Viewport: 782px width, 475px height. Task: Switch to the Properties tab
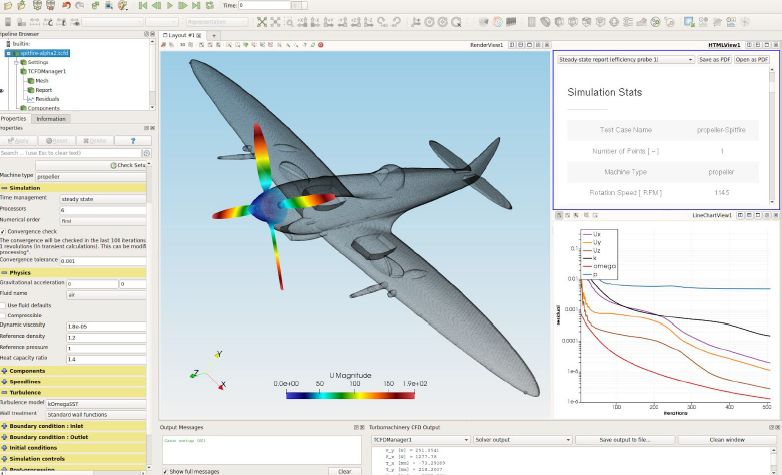click(13, 119)
